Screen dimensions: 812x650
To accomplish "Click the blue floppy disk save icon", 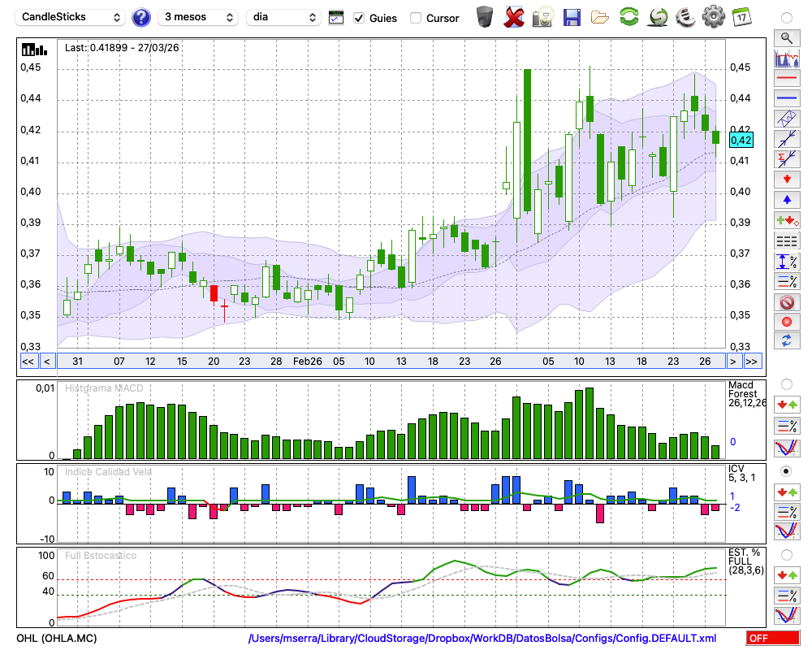I will point(572,17).
